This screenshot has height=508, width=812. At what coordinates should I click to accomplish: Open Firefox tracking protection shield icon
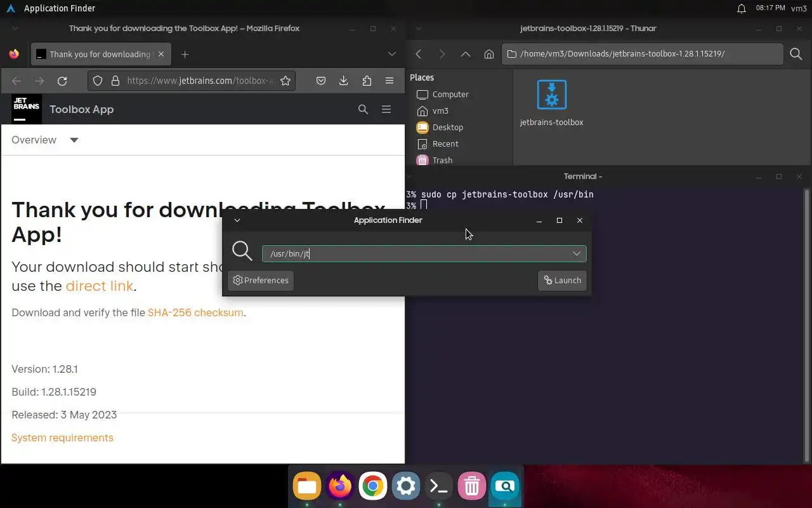point(98,81)
